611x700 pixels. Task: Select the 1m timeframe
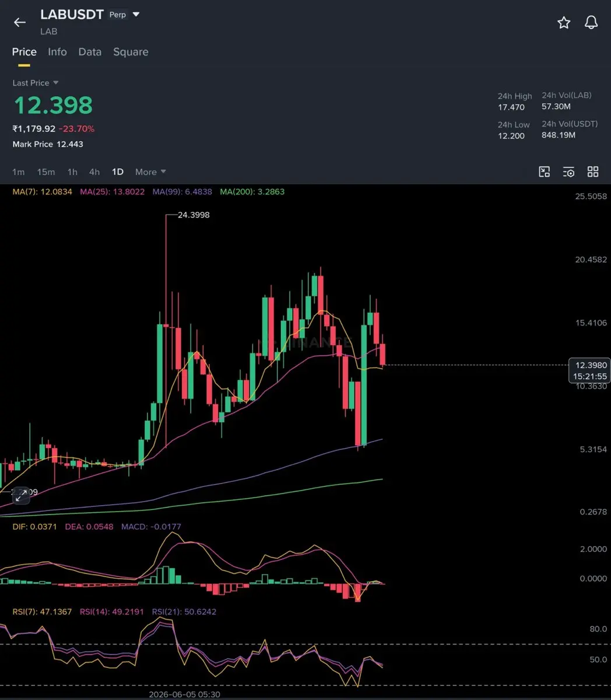click(x=19, y=172)
